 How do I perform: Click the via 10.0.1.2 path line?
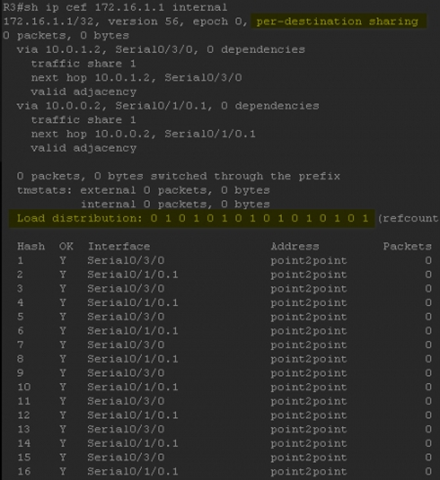[161, 50]
